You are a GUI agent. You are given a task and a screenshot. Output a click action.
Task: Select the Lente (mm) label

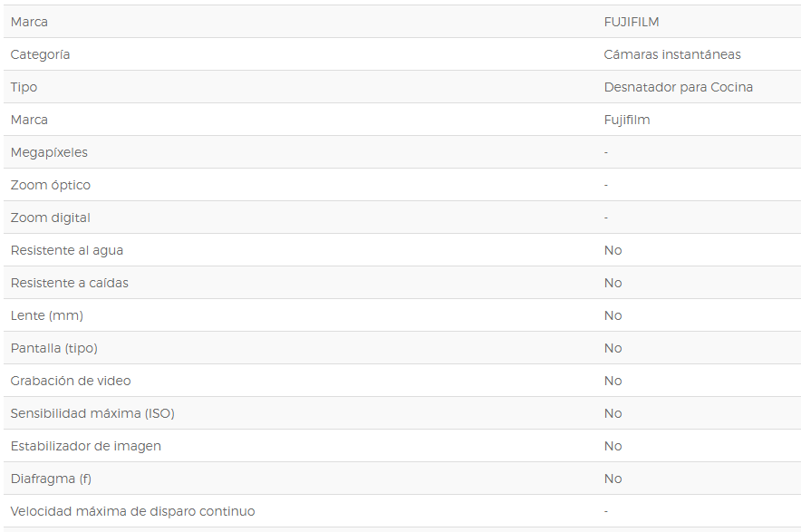[47, 315]
